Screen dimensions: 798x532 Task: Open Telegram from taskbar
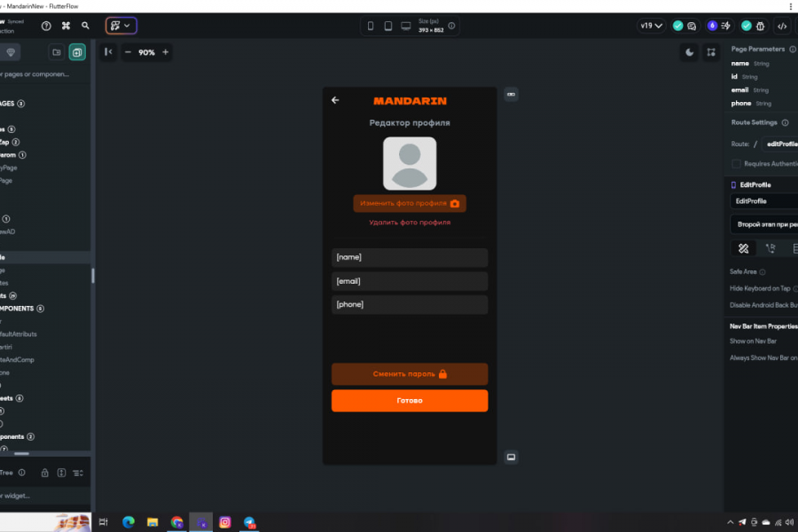point(249,522)
